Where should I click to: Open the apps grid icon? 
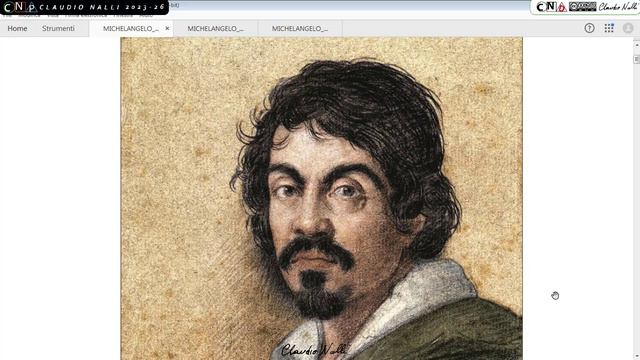click(x=609, y=28)
